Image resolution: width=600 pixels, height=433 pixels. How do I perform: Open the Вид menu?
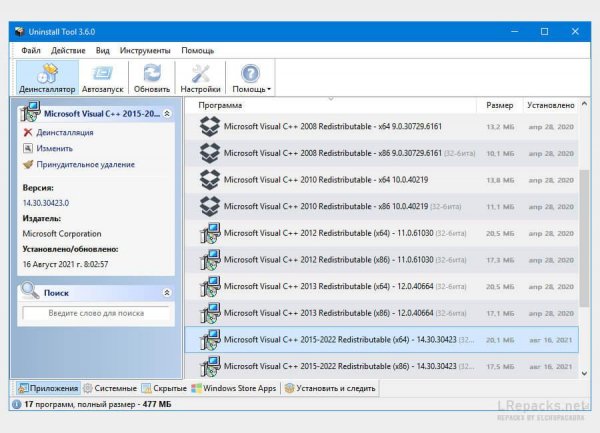[x=103, y=50]
